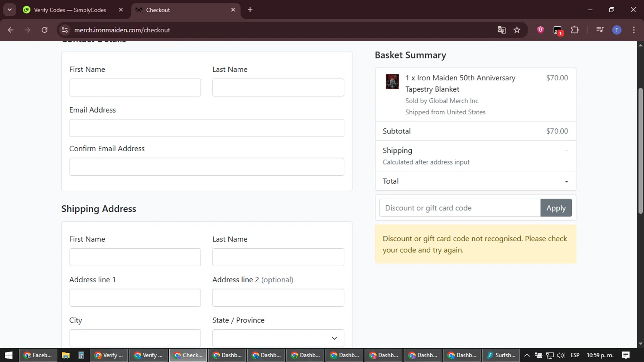Switch to the Surfshark taskbar app
Viewport: 644px width, 362px height.
[x=501, y=355]
